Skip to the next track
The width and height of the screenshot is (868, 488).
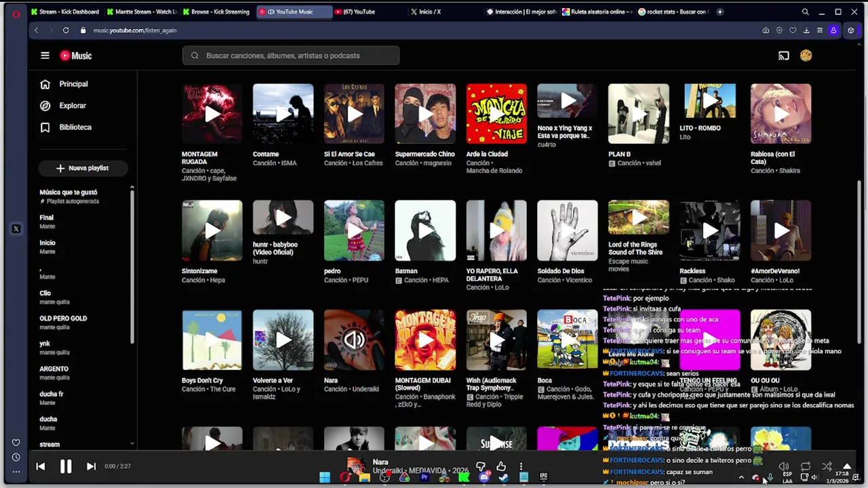click(91, 466)
